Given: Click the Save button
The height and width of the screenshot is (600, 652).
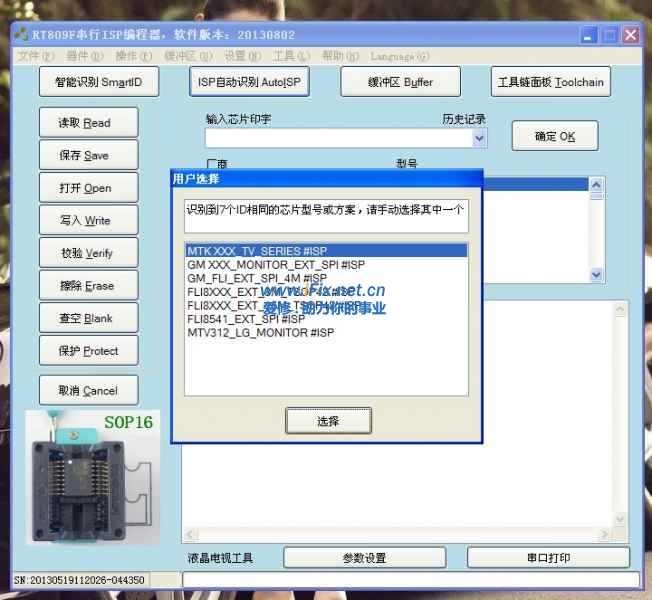Looking at the screenshot, I should click(89, 156).
